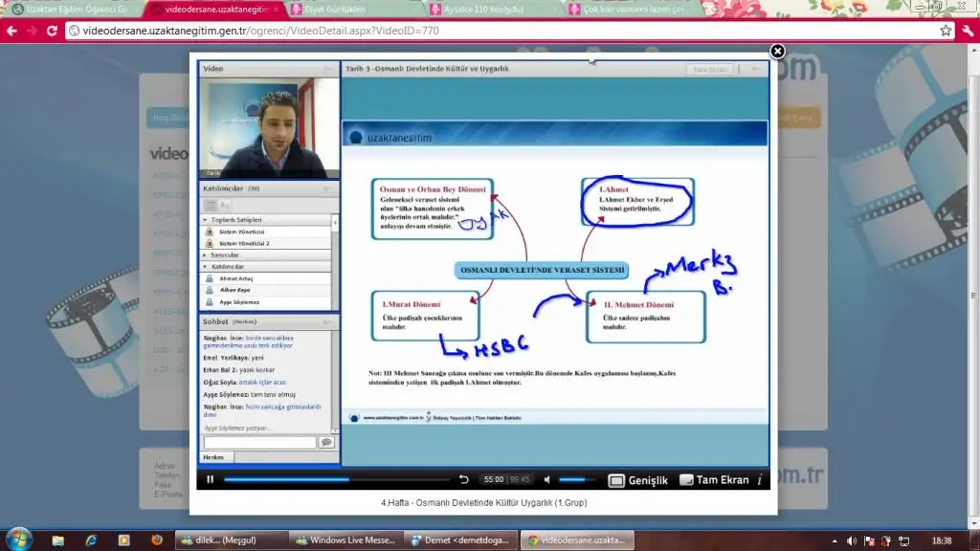Enter full screen with Tam Ekran

pyautogui.click(x=714, y=480)
